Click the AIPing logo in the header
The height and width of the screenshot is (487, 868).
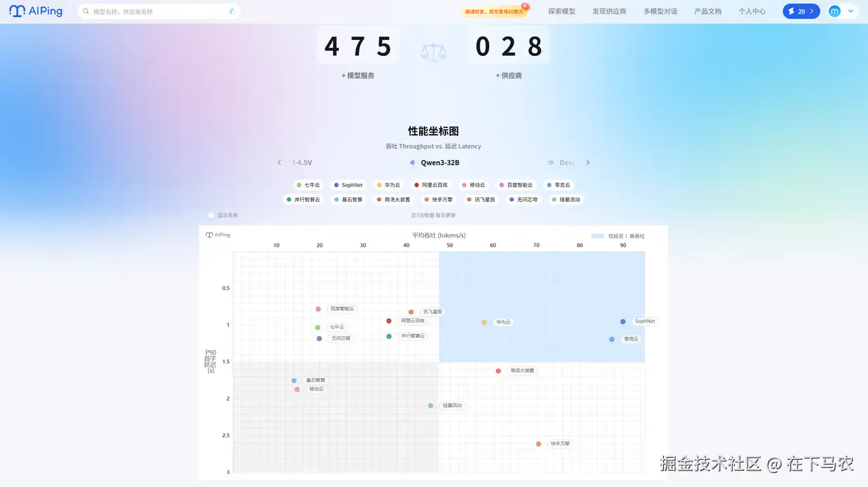click(x=37, y=12)
